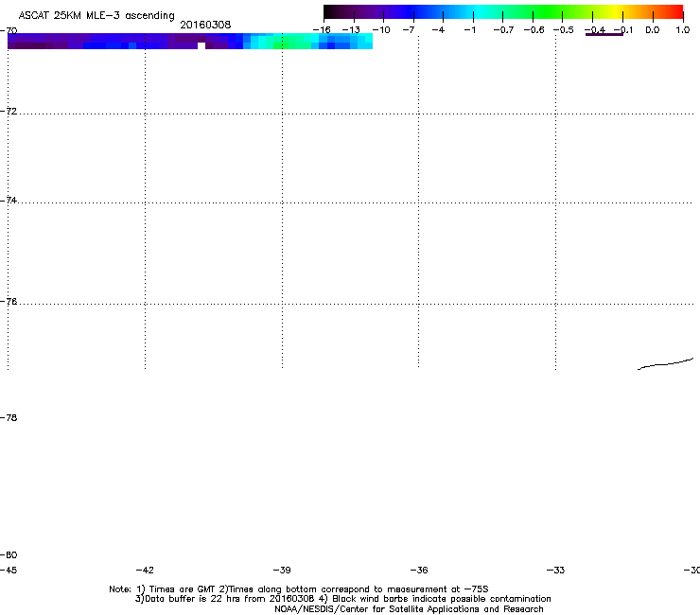
Task: Click the white gap cell in the data strip
Action: pyautogui.click(x=201, y=45)
